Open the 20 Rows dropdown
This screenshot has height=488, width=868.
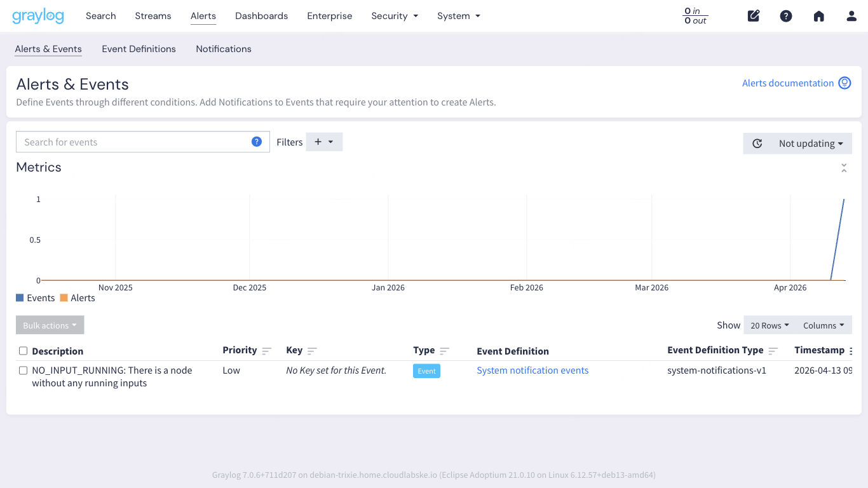[x=770, y=325]
